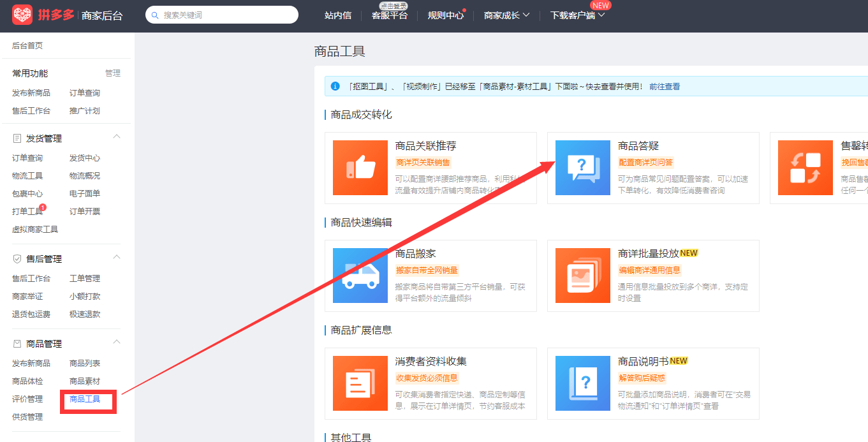Collapse the 商品管理 section
Screen dimensions: 868x442
pyautogui.click(x=115, y=342)
